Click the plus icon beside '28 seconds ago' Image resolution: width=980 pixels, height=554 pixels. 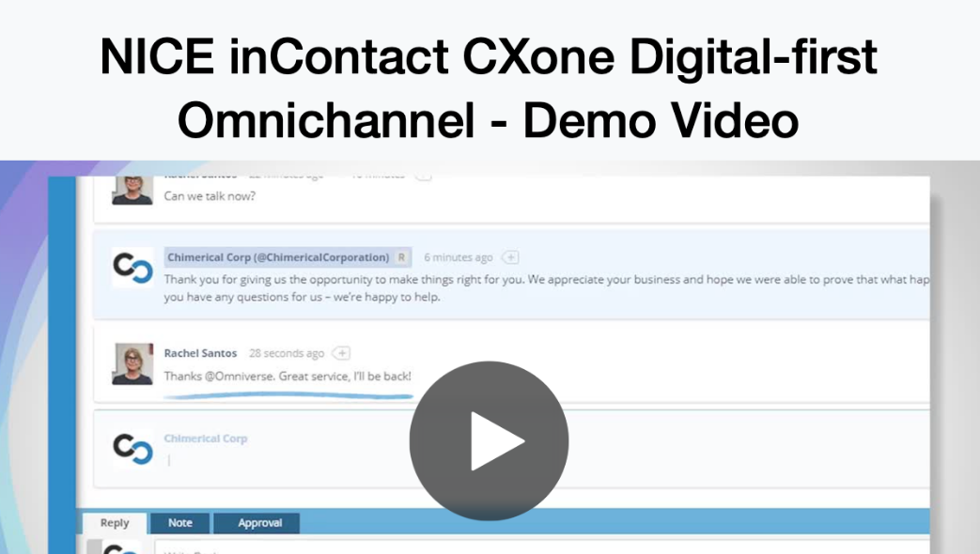coord(342,353)
